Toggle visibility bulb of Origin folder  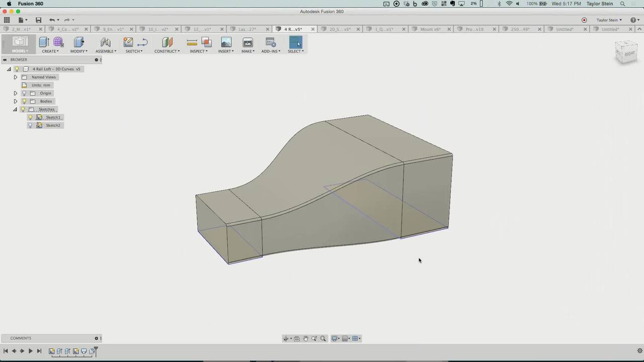(24, 93)
